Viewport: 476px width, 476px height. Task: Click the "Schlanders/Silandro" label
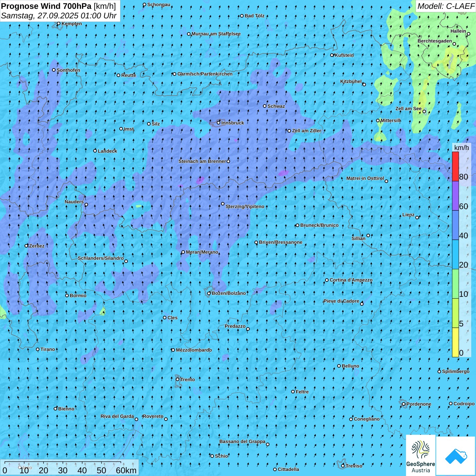click(x=101, y=258)
